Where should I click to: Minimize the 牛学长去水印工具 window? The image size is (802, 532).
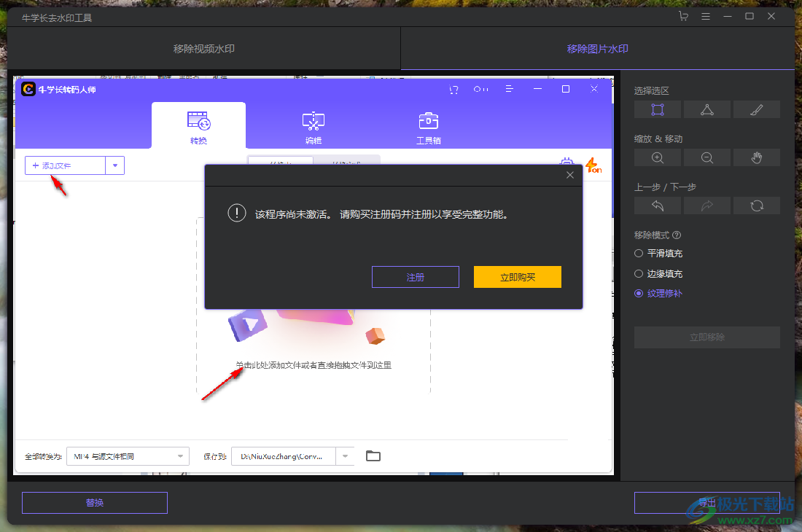pos(728,16)
